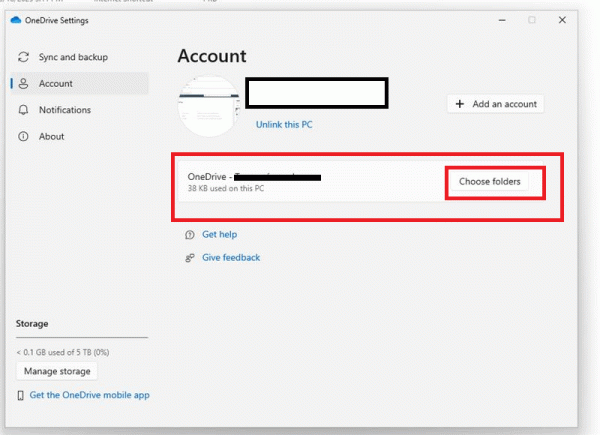The width and height of the screenshot is (600, 435).
Task: Click the About info circle icon
Action: (x=23, y=136)
